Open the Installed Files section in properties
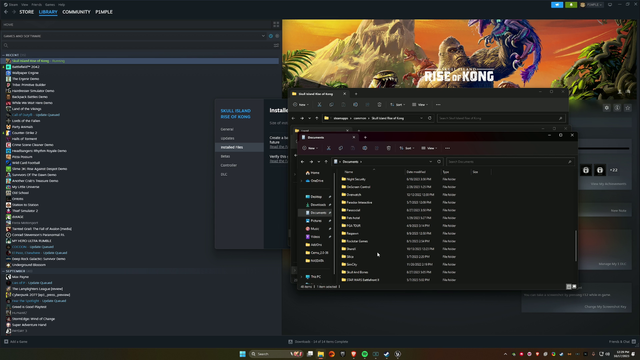640x360 pixels. pos(240,147)
